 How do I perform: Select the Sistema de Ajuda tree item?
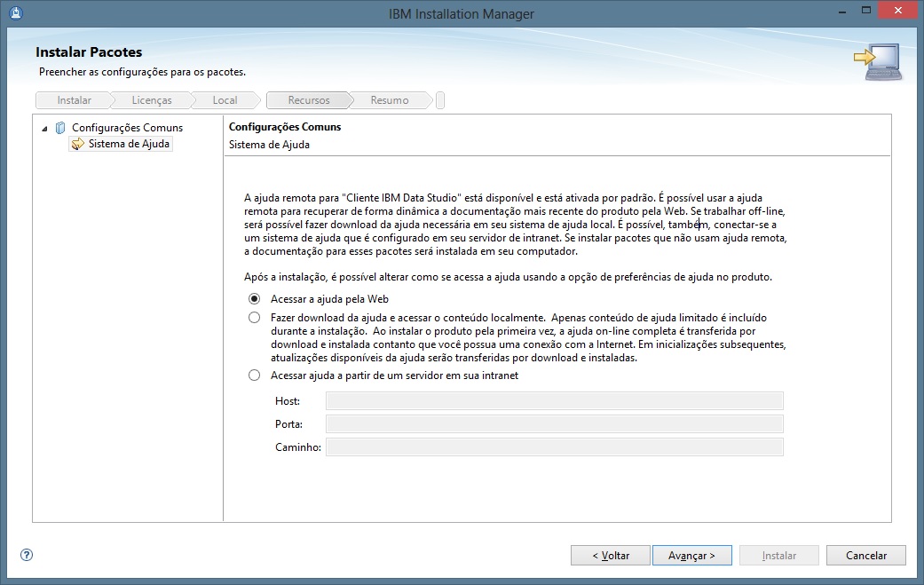(x=127, y=144)
